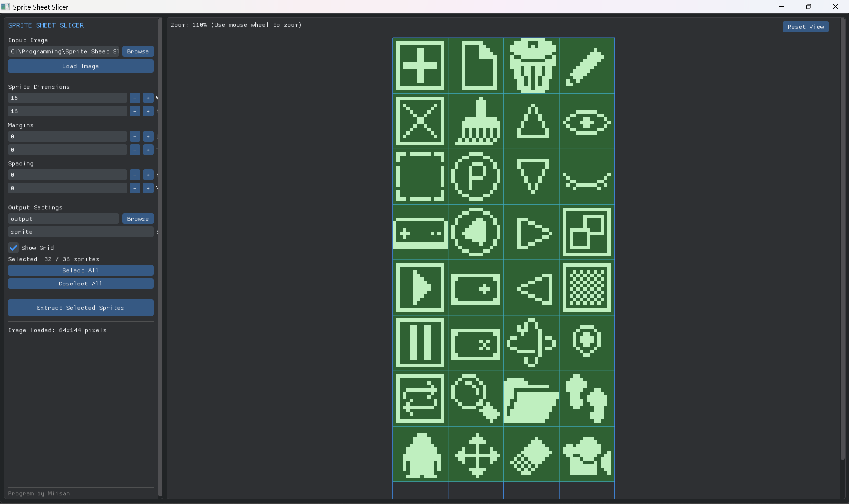Viewport: 849px width, 504px height.
Task: Decrease sprite height with minus stepper
Action: point(135,111)
